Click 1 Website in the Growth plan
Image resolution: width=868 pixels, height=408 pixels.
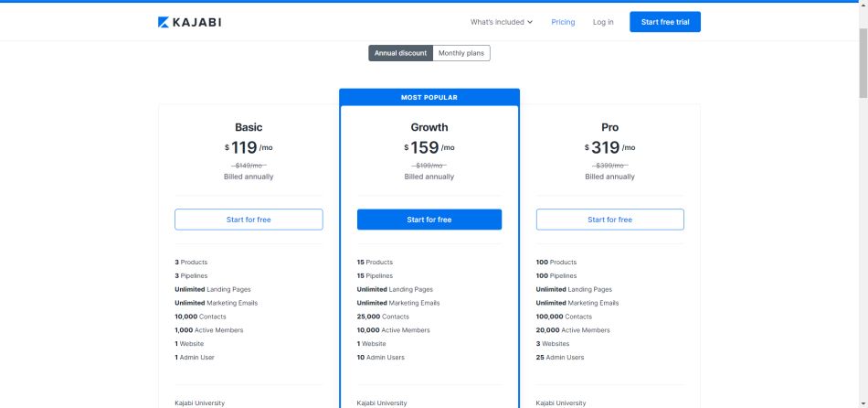click(372, 344)
